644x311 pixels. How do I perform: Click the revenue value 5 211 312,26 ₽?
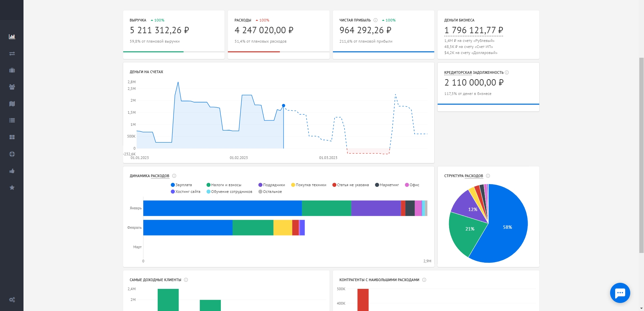(159, 30)
